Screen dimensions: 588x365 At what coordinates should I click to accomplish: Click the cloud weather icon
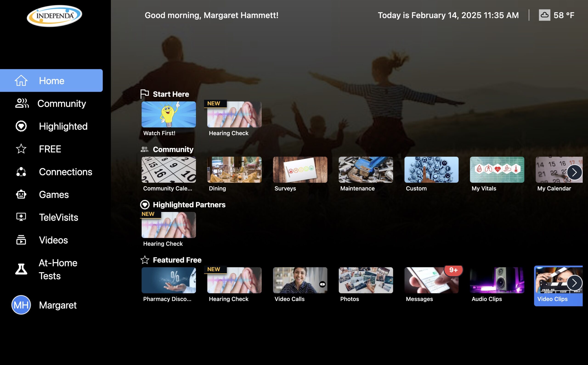click(544, 15)
